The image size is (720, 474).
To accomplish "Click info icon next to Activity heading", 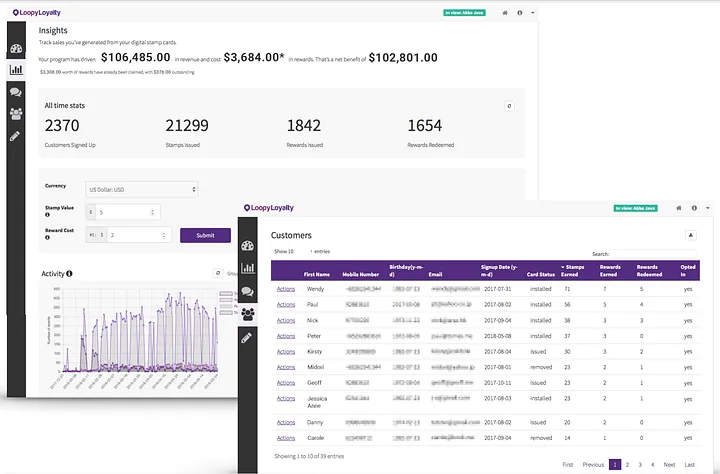I will tap(69, 274).
